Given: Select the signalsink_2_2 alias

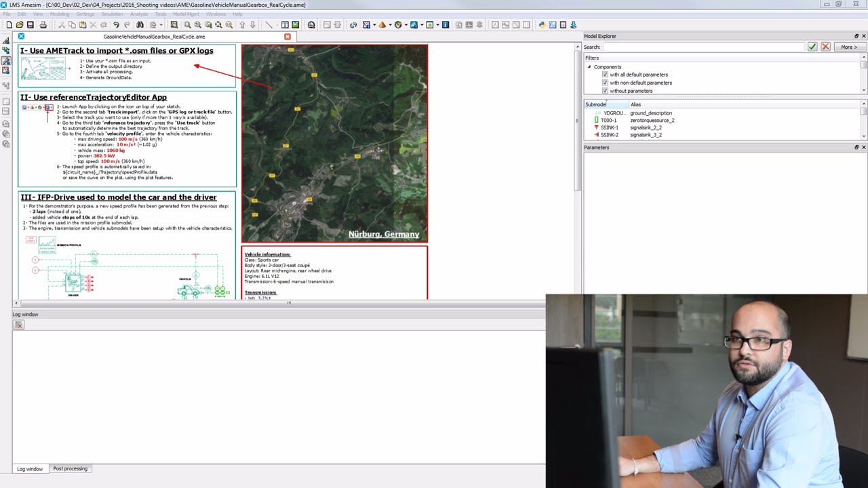Looking at the screenshot, I should tap(646, 127).
